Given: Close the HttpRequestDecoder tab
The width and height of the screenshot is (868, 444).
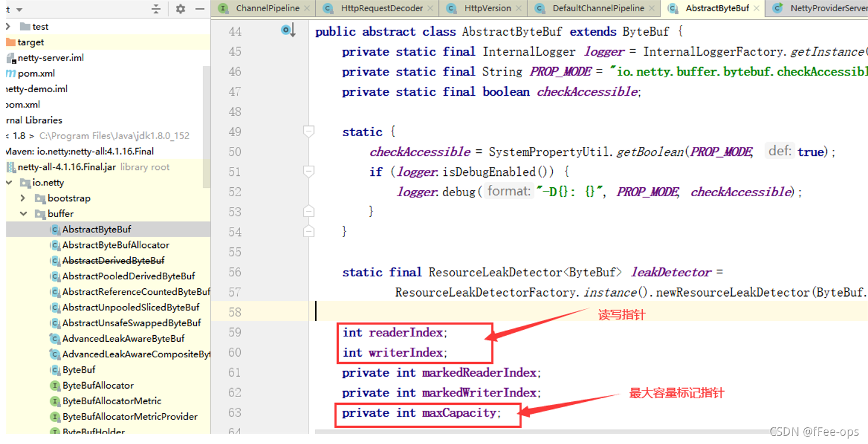Looking at the screenshot, I should (x=431, y=9).
